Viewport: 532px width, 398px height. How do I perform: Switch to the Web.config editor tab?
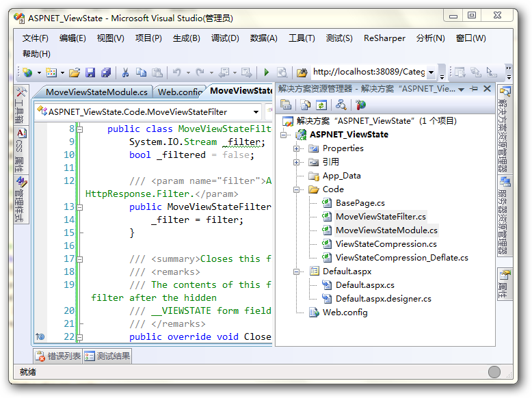point(180,92)
